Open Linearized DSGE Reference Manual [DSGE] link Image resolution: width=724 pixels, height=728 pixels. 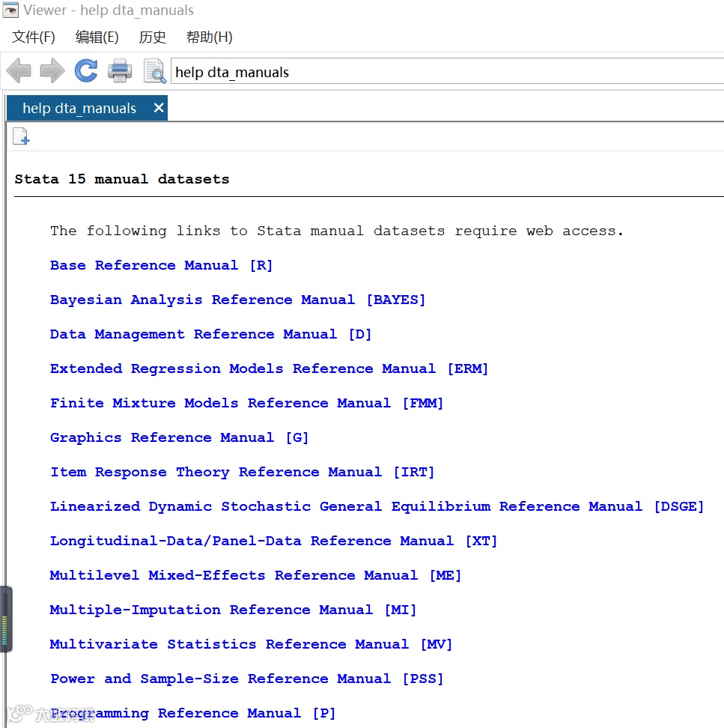[377, 506]
